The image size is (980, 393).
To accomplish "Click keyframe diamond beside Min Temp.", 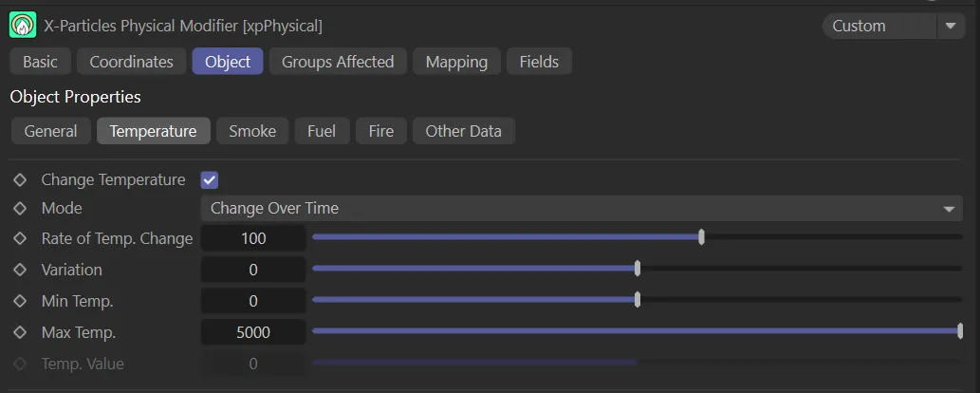I will (19, 301).
